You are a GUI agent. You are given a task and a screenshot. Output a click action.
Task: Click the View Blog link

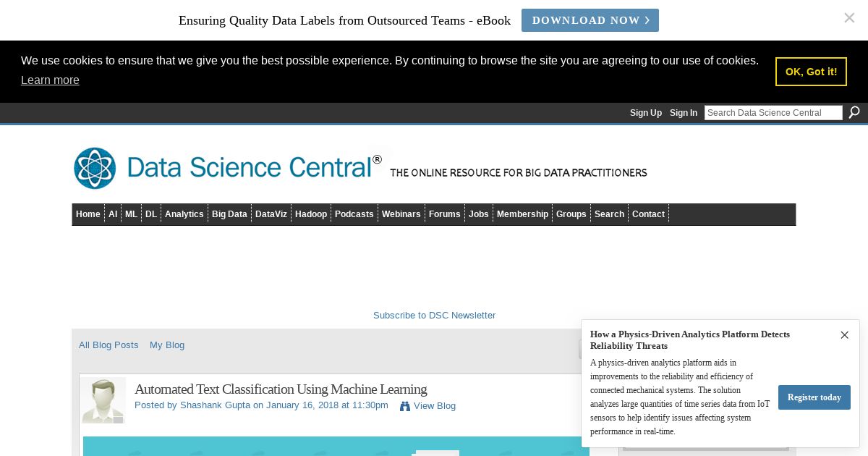(x=435, y=406)
